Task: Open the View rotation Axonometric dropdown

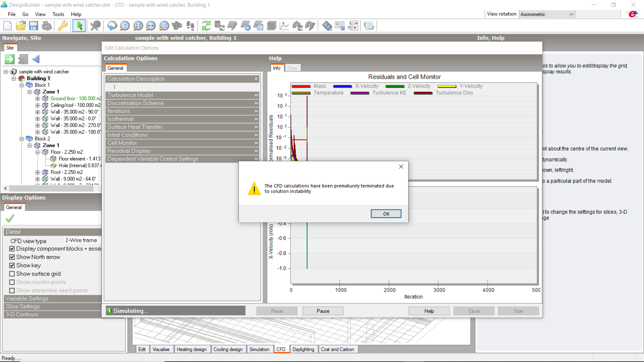Action: point(547,14)
